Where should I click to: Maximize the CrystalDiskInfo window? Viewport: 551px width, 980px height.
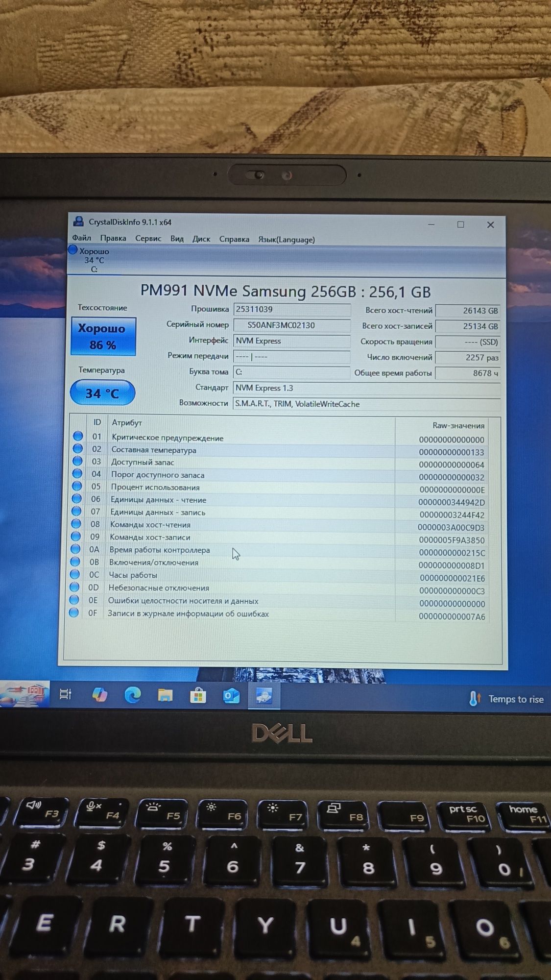[460, 224]
